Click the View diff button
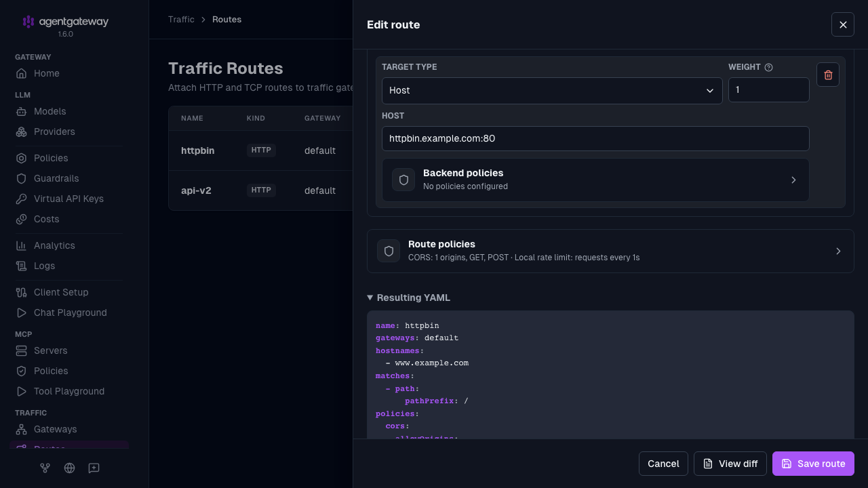Screen dimensions: 868x488 point(730,464)
